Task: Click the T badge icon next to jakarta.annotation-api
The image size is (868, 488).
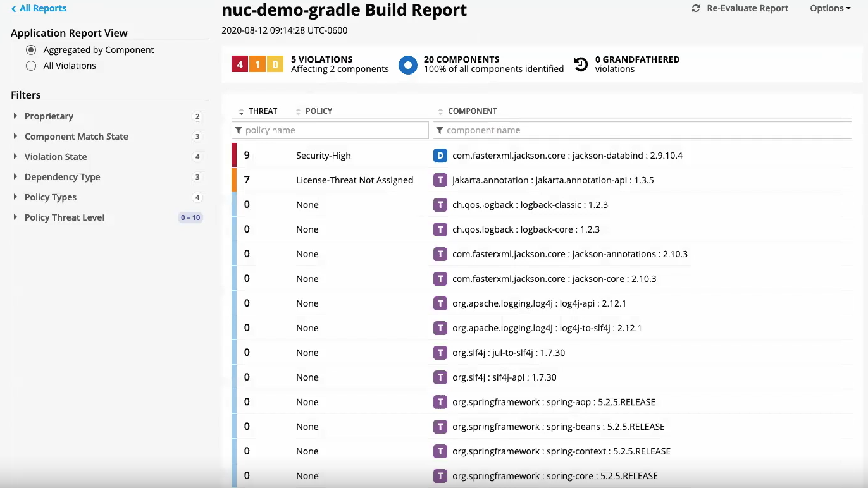Action: (440, 180)
